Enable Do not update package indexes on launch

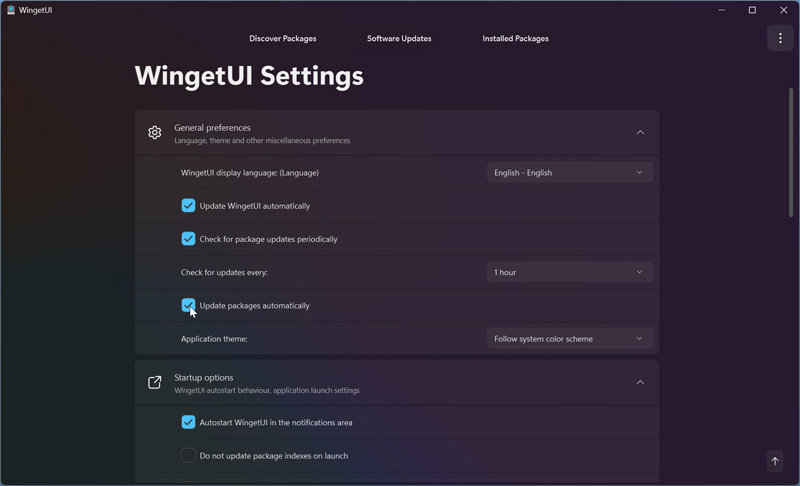click(188, 456)
